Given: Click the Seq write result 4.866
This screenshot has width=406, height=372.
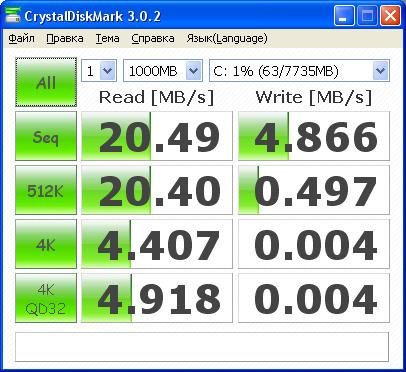Looking at the screenshot, I should 314,136.
